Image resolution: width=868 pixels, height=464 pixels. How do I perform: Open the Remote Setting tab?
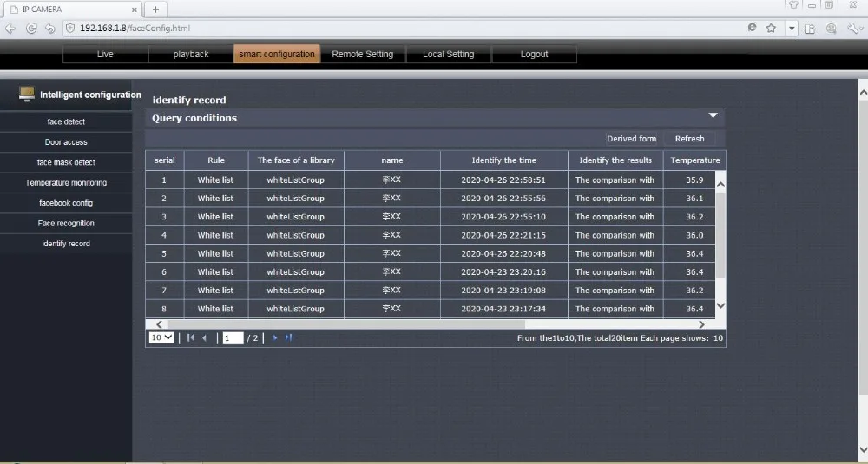(363, 54)
